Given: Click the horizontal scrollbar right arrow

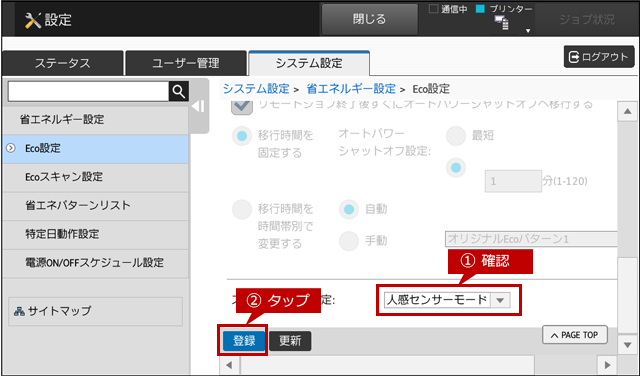Looking at the screenshot, I should pyautogui.click(x=607, y=365).
